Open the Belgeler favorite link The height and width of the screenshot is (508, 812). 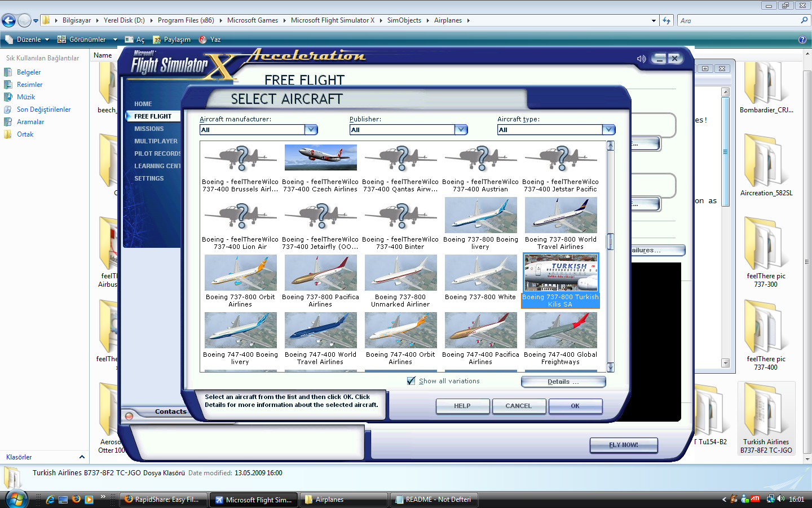(29, 72)
